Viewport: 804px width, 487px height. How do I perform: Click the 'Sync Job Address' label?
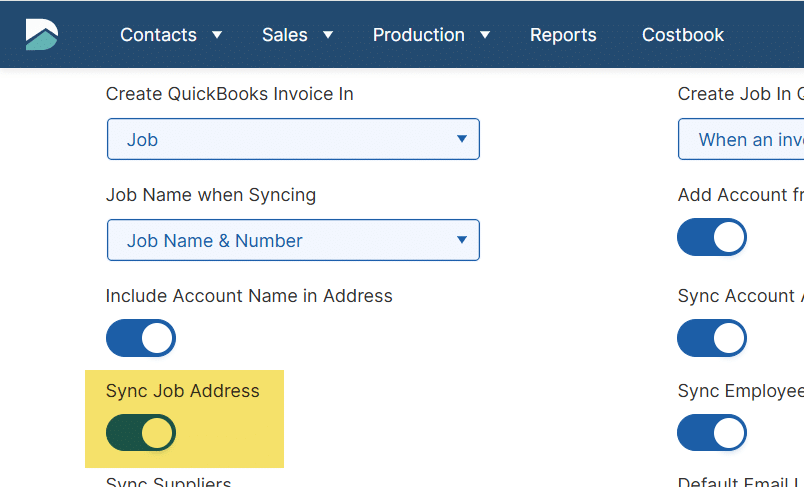click(183, 391)
